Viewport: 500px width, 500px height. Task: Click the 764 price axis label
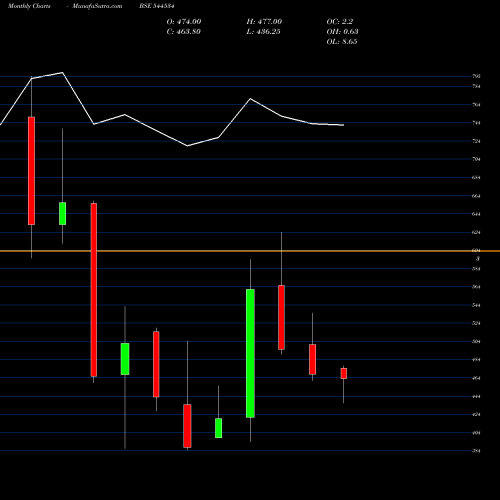(476, 105)
